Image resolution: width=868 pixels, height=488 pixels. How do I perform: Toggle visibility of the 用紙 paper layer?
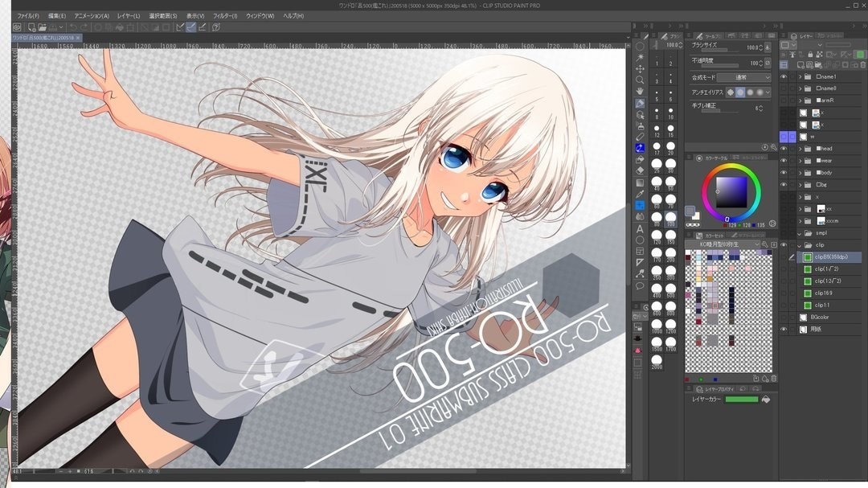tap(784, 329)
